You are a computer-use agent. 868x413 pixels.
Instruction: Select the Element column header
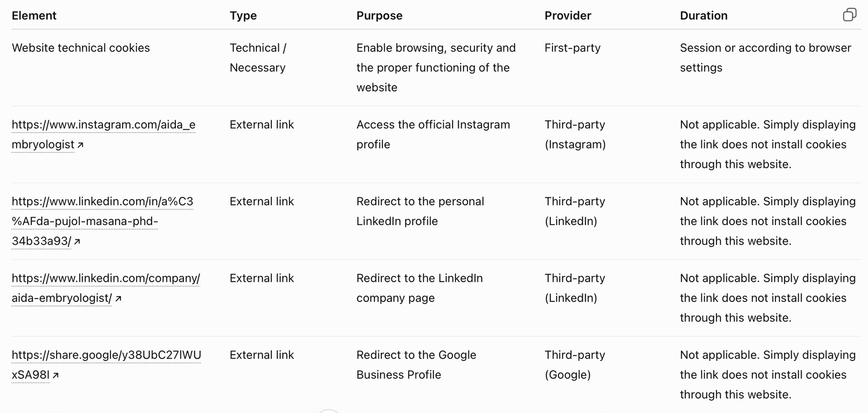pyautogui.click(x=34, y=16)
